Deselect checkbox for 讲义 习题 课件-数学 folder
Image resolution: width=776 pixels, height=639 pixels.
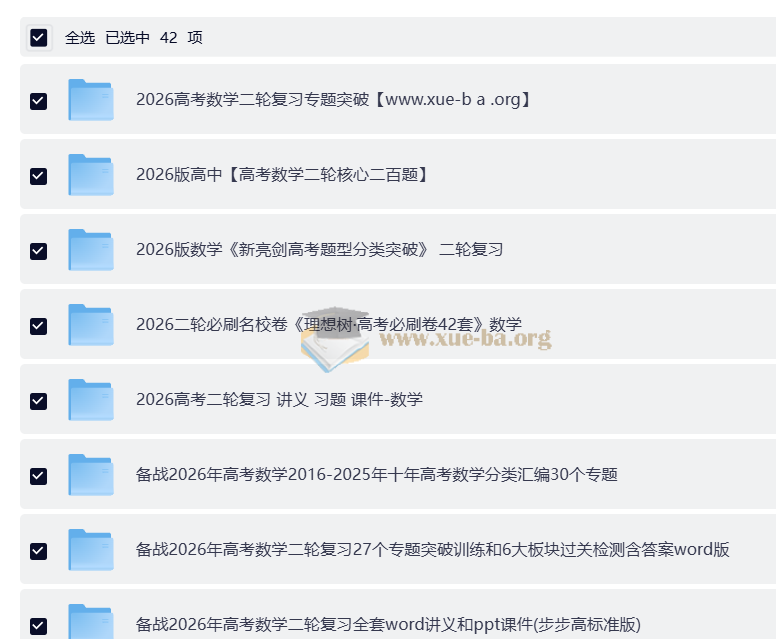(x=39, y=401)
